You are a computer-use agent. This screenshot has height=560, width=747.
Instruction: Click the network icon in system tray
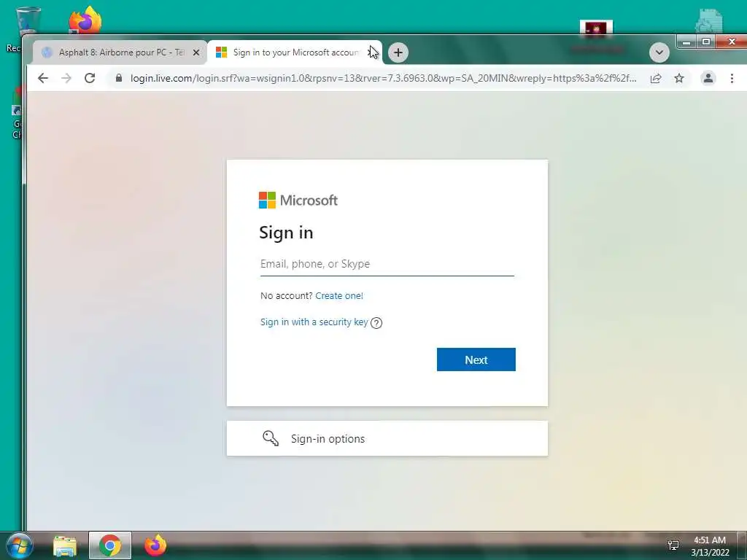(x=673, y=545)
